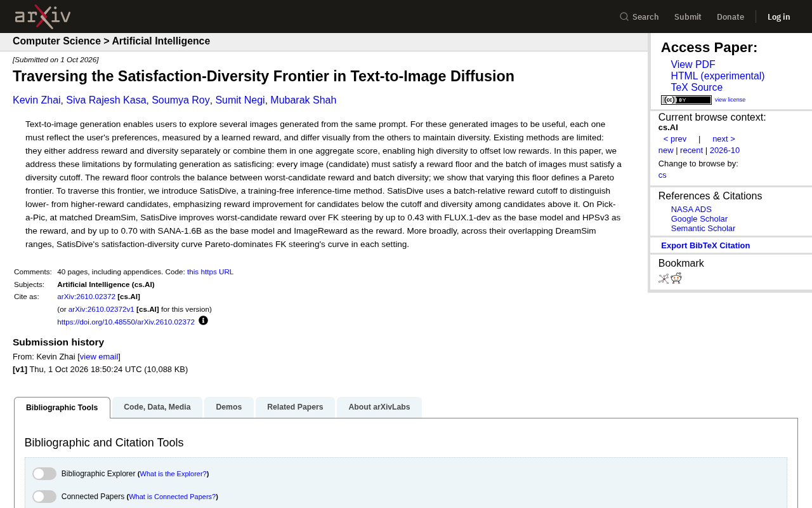
Task: Click What is Connected Papers? link
Action: coord(173,497)
